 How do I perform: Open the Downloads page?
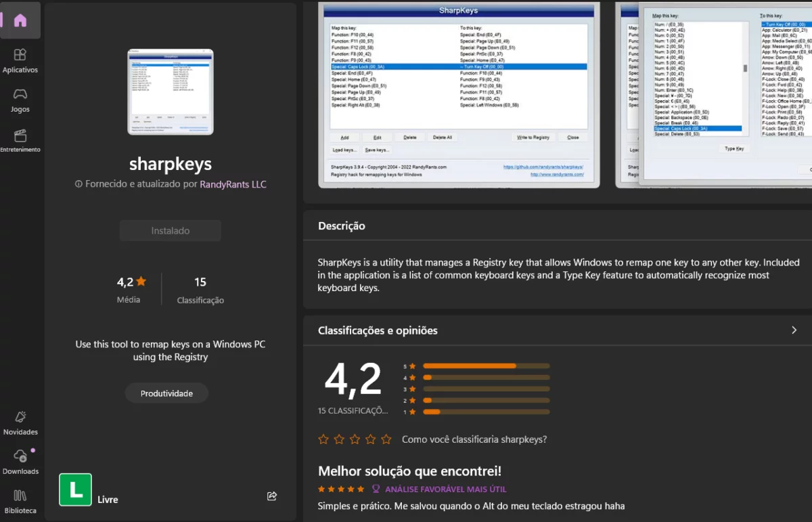(20, 462)
